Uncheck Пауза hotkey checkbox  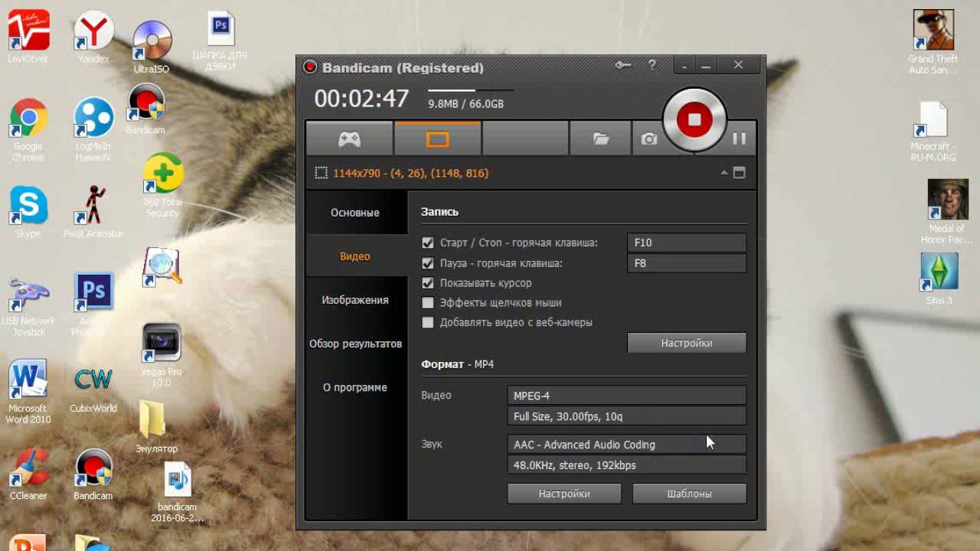point(428,263)
